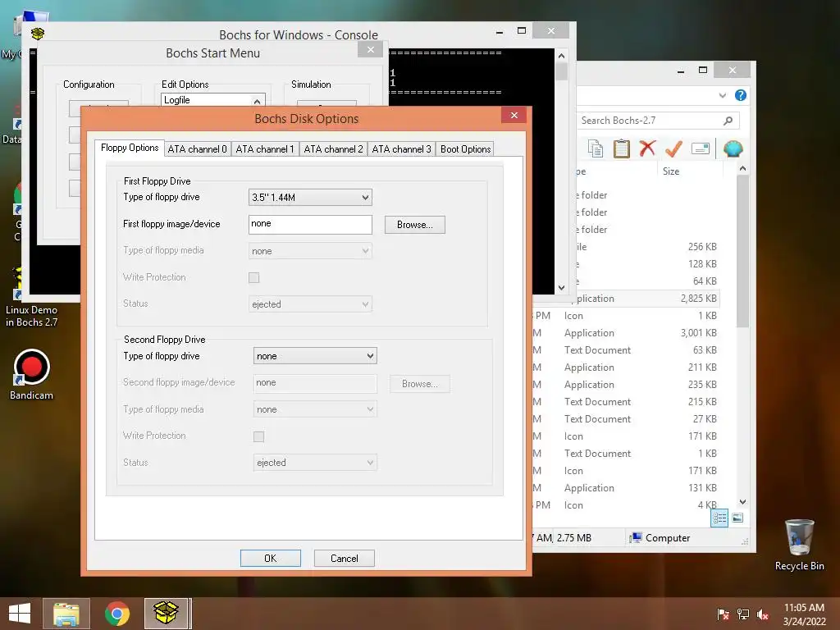
Task: Open the ATA channel 2 tab
Action: click(333, 149)
